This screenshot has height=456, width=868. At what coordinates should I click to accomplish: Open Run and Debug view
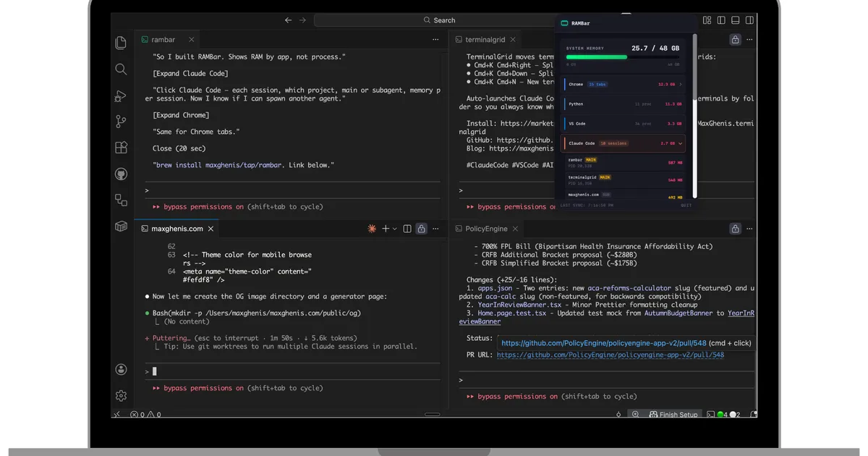click(x=121, y=96)
